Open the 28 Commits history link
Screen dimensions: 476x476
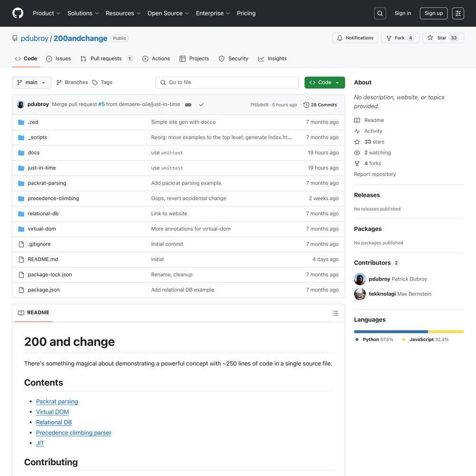(320, 105)
